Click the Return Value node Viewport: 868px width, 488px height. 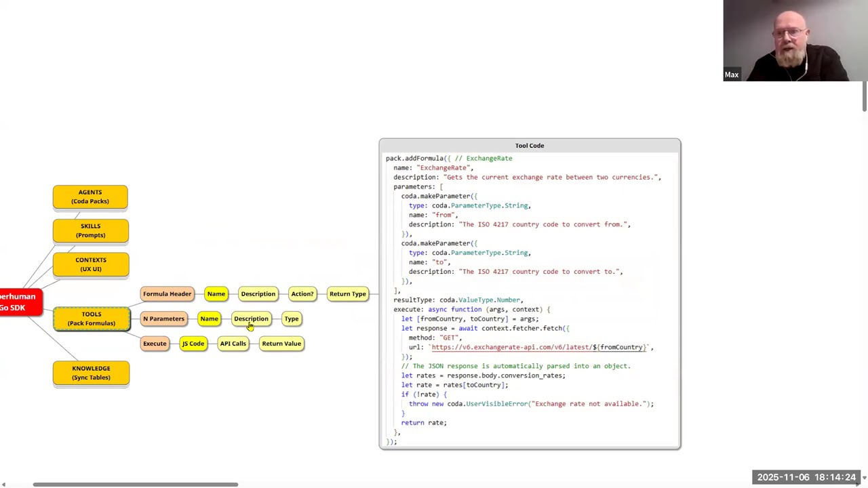tap(281, 344)
